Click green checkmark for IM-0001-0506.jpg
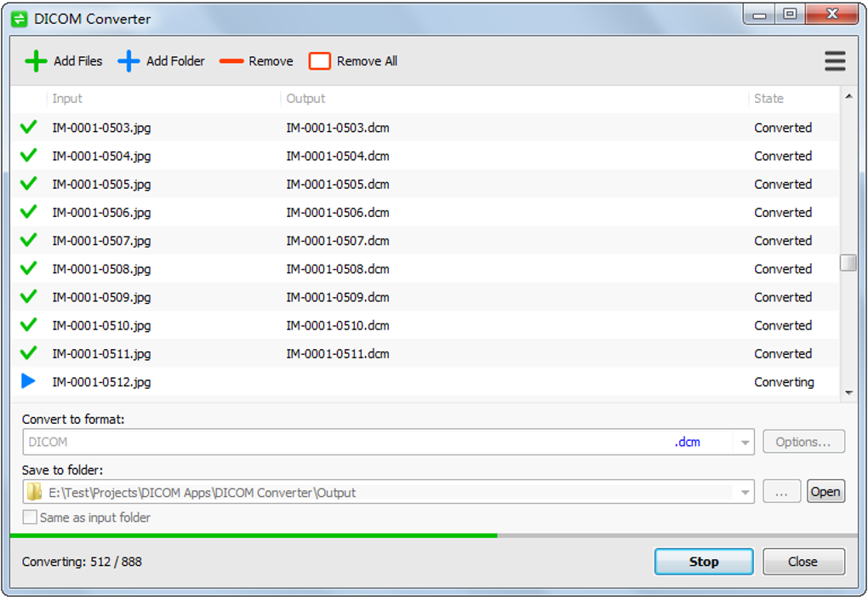The height and width of the screenshot is (600, 868). click(x=28, y=211)
